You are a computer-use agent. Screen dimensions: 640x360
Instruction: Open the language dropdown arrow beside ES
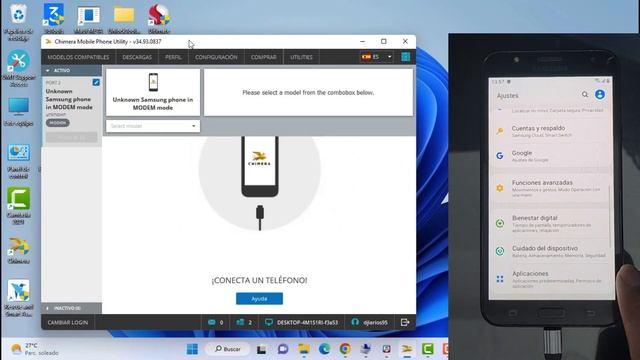click(389, 57)
